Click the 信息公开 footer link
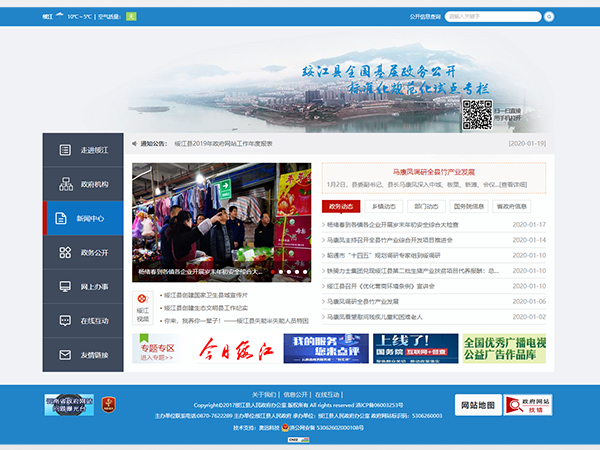 pyautogui.click(x=295, y=394)
